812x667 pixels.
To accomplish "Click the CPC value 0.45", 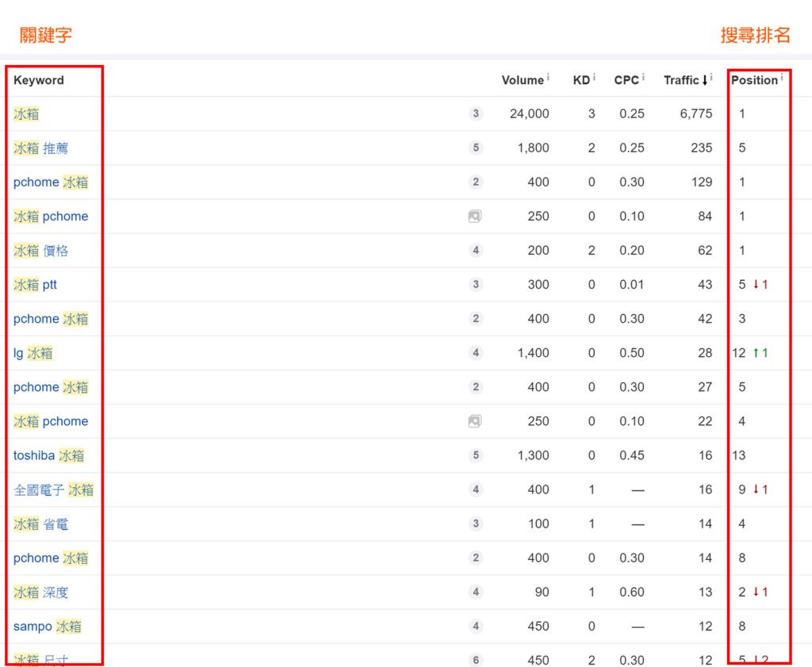I will click(x=632, y=455).
